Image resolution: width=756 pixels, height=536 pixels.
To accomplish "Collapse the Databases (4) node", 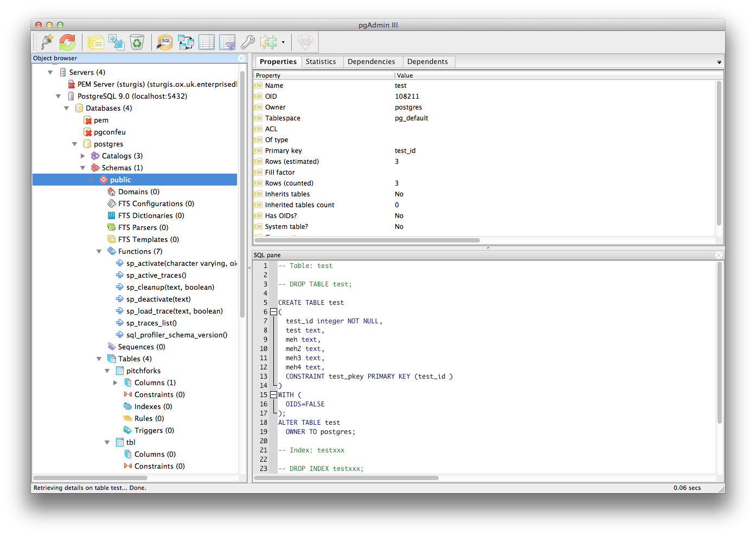I will coord(67,108).
